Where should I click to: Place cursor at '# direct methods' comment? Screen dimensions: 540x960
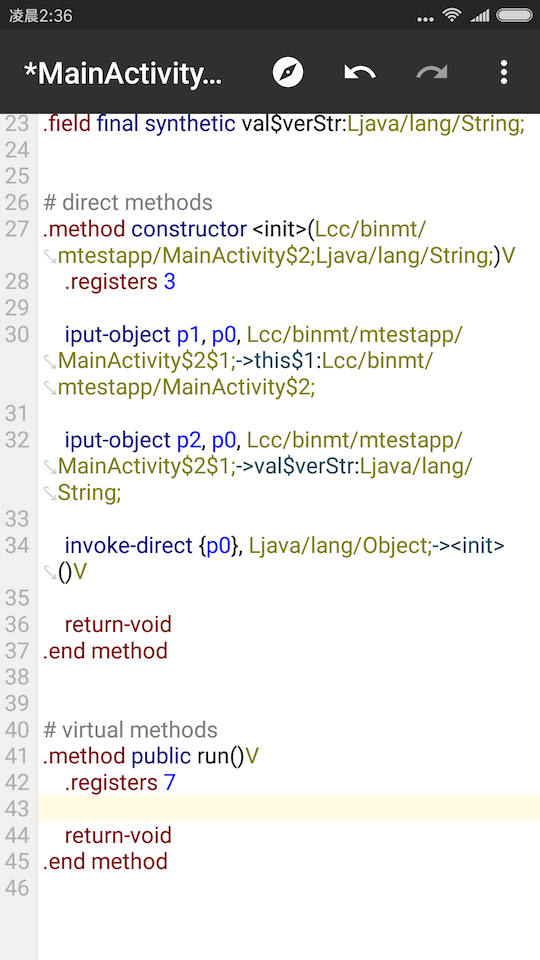tap(128, 203)
